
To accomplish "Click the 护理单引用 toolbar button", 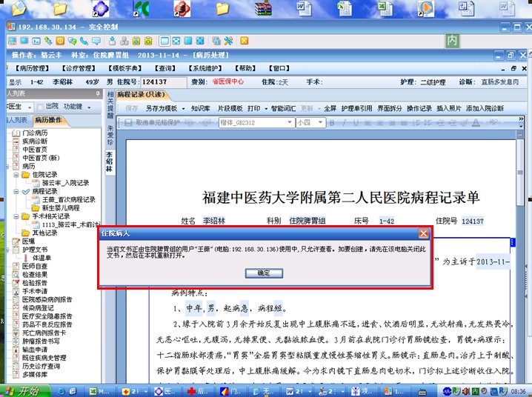I will [356, 108].
